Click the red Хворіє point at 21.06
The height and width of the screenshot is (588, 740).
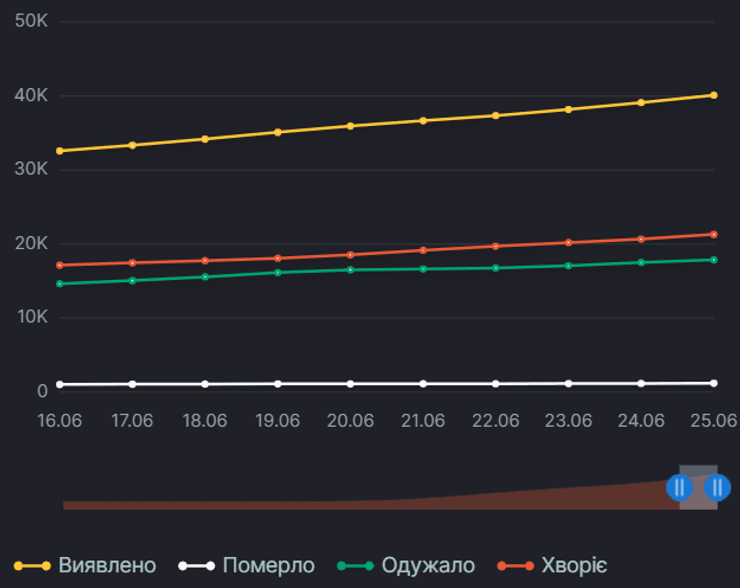pos(423,250)
